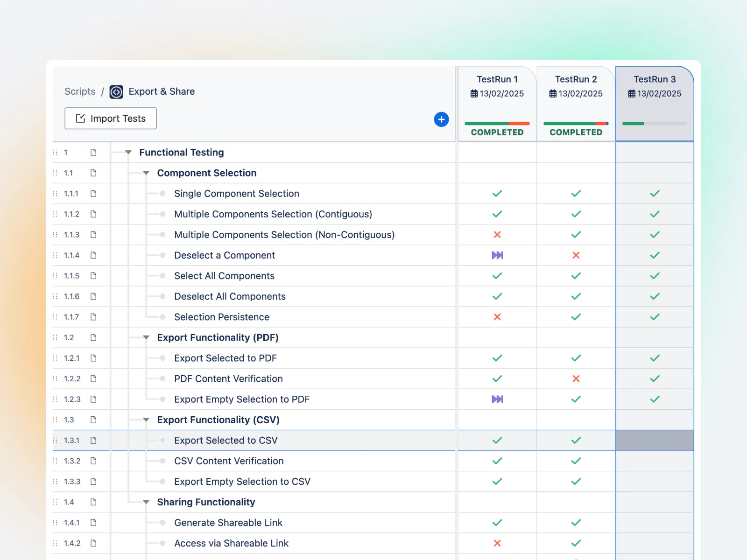Image resolution: width=747 pixels, height=560 pixels.
Task: Toggle the failed result for Deselect a Component in TestRun 2
Action: coord(576,255)
